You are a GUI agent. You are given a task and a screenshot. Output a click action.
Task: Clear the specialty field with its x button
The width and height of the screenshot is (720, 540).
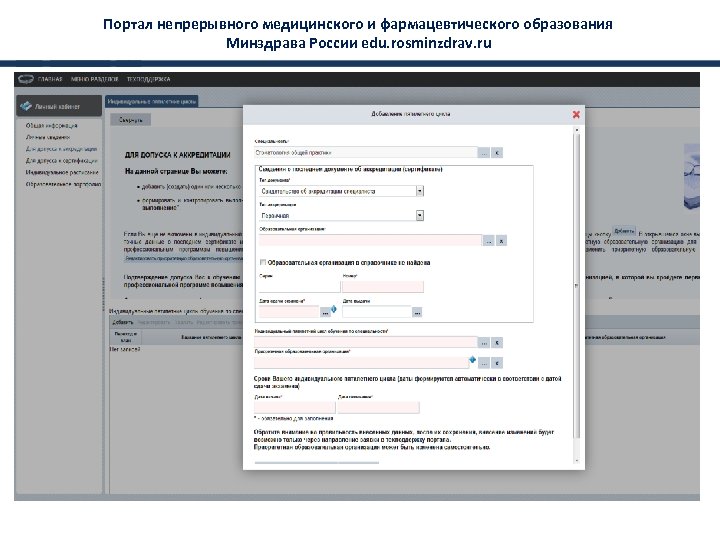[x=497, y=153]
